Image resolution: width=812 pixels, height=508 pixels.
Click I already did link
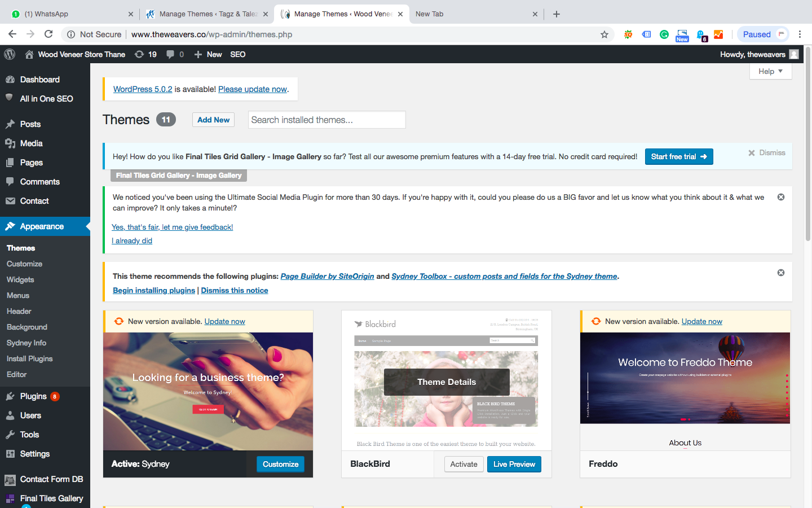tap(132, 240)
